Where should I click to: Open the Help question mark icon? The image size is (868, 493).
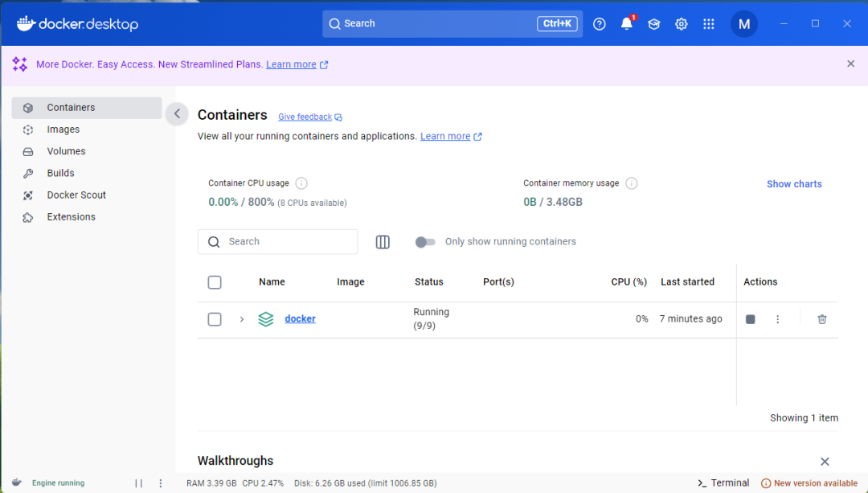pos(599,24)
